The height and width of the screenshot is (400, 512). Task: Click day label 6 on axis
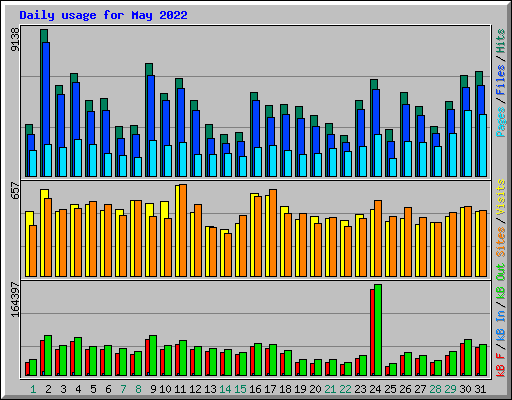tap(108, 389)
